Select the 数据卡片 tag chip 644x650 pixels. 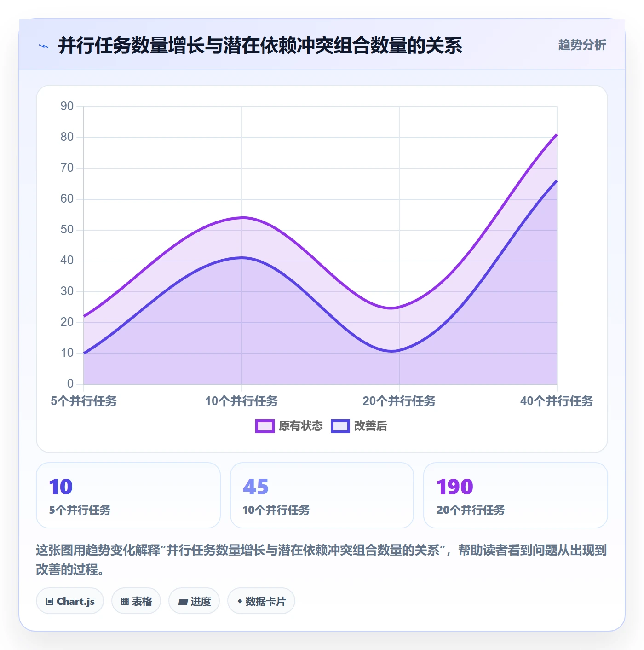(261, 601)
